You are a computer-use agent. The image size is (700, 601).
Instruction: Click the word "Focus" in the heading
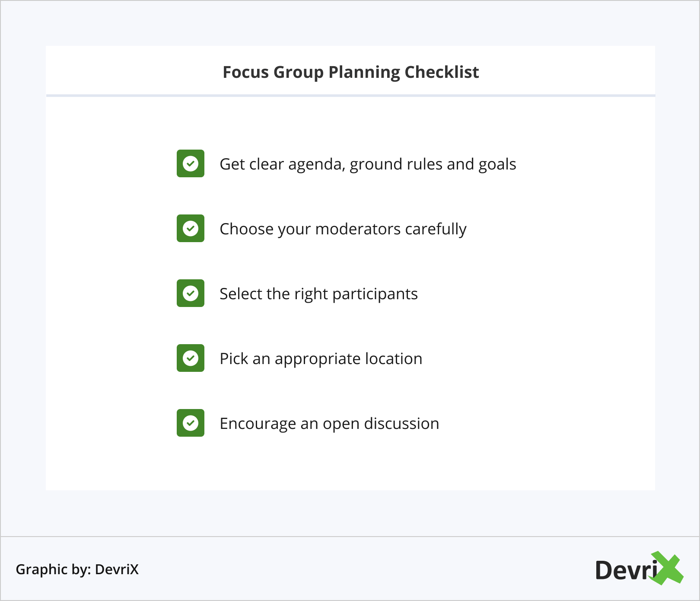tap(245, 72)
